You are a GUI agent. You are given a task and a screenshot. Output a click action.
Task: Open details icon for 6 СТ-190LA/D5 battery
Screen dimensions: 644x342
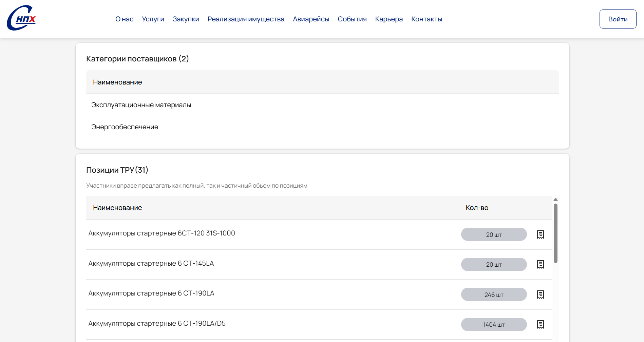pyautogui.click(x=541, y=324)
